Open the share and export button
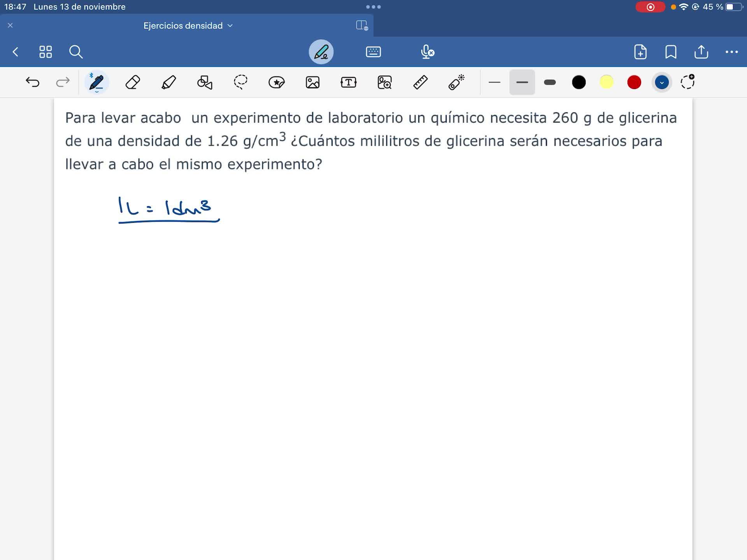747x560 pixels. tap(701, 52)
